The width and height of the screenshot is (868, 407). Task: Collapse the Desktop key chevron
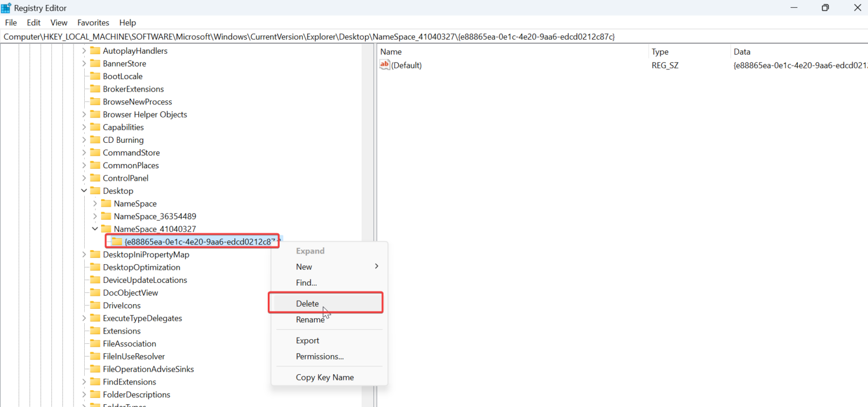tap(84, 190)
